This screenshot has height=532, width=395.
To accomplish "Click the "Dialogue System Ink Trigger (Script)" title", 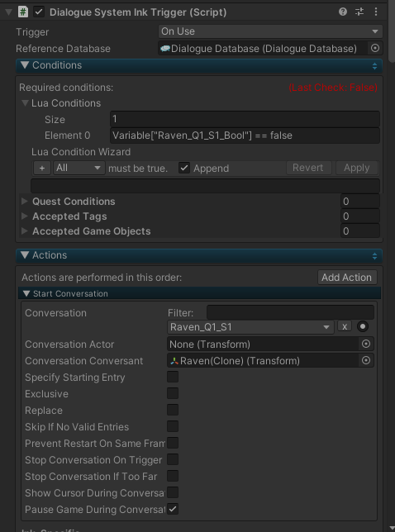I will point(138,12).
